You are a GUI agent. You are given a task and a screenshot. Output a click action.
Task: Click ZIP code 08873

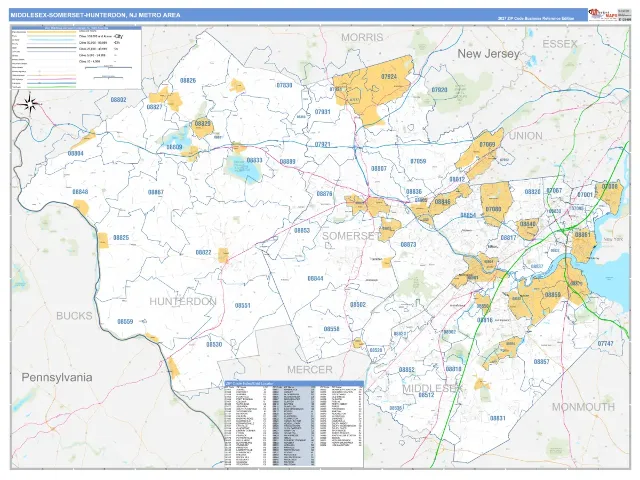click(408, 245)
